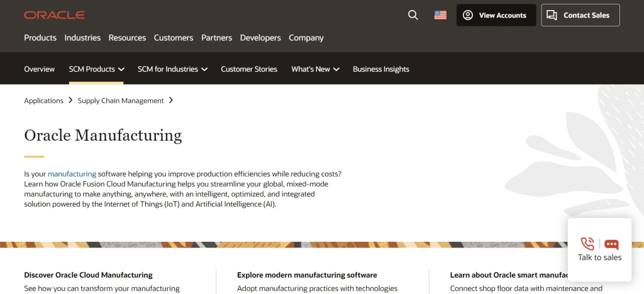
Task: Expand the SCM Products dropdown
Action: (x=96, y=69)
